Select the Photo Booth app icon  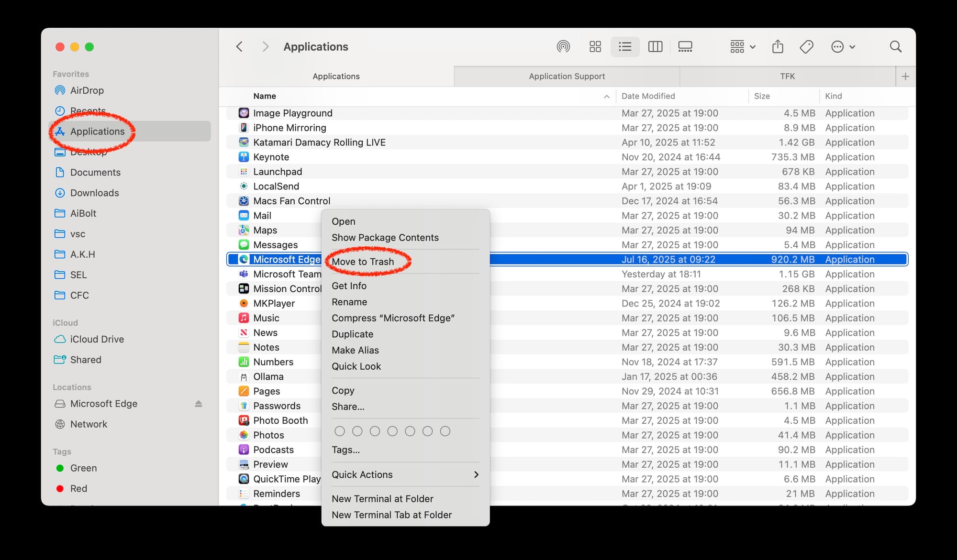[x=244, y=420]
